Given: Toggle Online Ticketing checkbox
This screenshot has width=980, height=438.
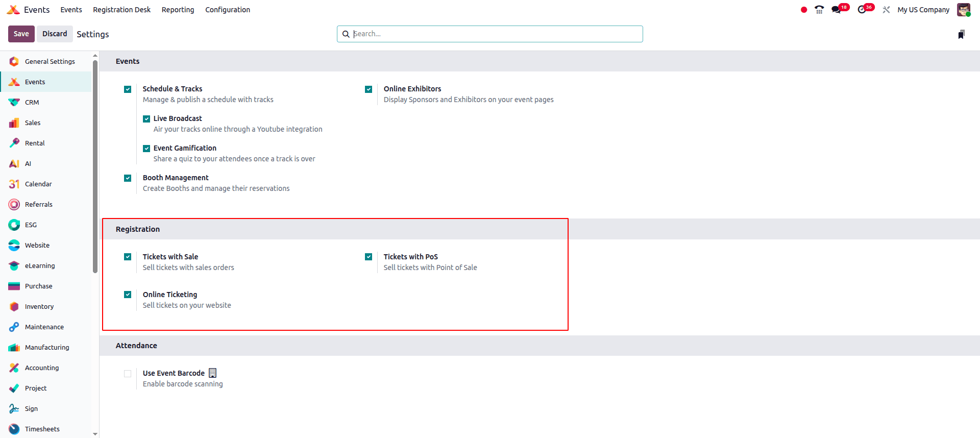Looking at the screenshot, I should (x=128, y=295).
